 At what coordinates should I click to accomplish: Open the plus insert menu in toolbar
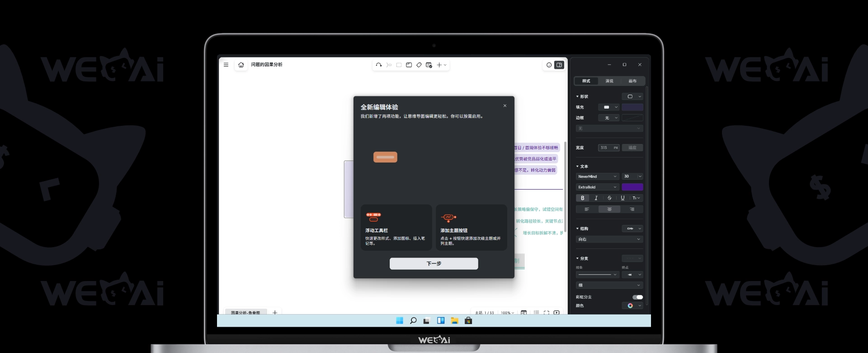pyautogui.click(x=441, y=65)
